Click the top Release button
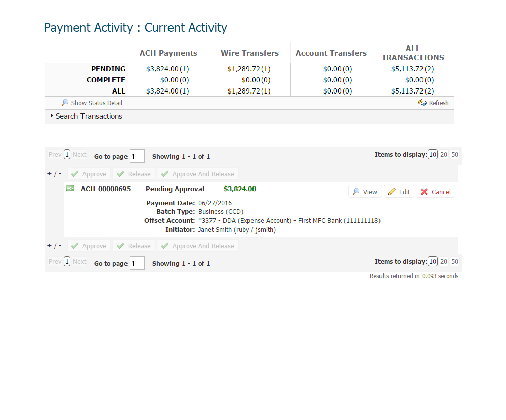Viewport: 506px width, 420px height. tap(134, 174)
